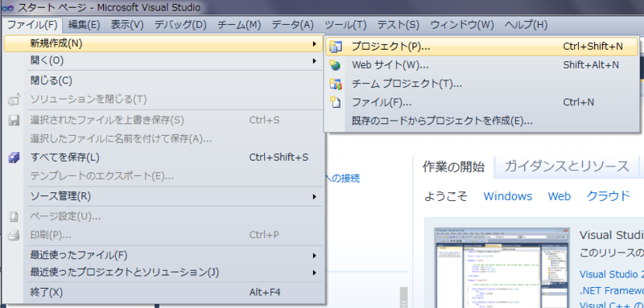Open the データ(A) menu

[292, 25]
